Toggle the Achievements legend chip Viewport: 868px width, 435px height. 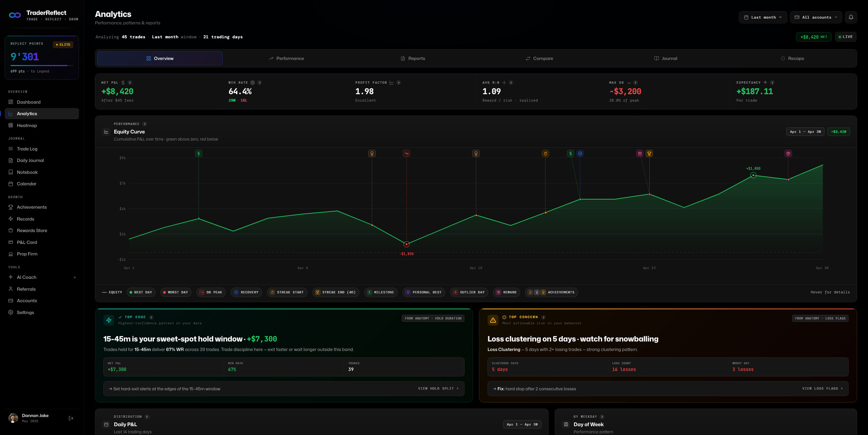(x=551, y=292)
